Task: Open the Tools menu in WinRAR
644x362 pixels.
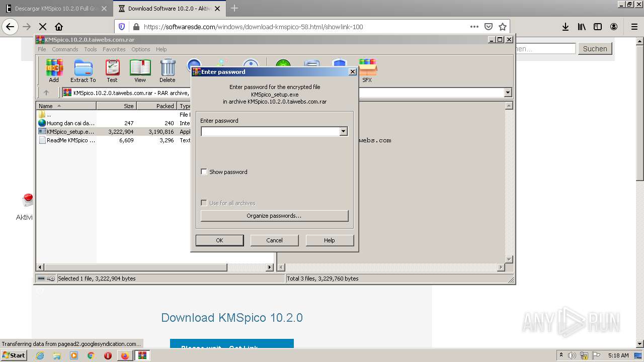Action: pyautogui.click(x=91, y=49)
